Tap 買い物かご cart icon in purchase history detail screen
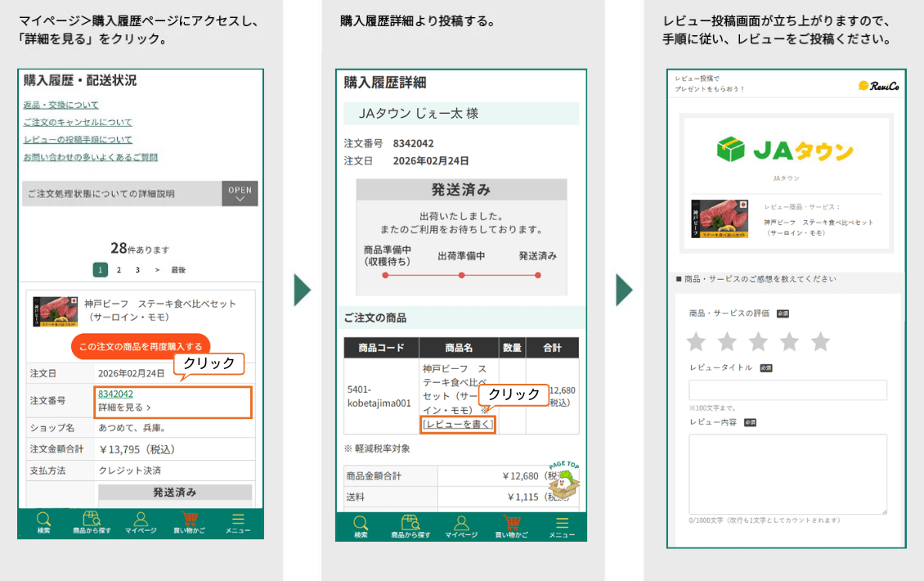924x581 pixels. tap(512, 525)
